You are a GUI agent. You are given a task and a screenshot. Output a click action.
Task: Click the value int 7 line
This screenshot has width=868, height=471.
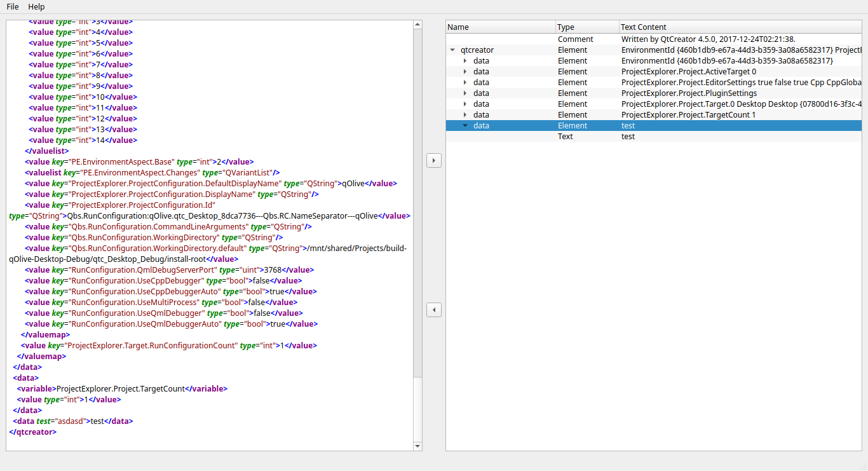(x=81, y=65)
